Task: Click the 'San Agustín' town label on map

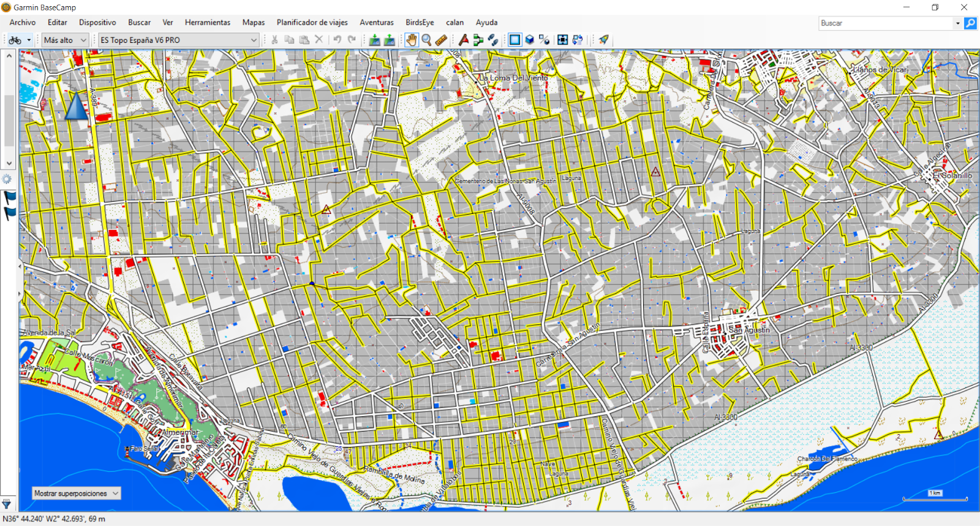Action: (x=749, y=330)
